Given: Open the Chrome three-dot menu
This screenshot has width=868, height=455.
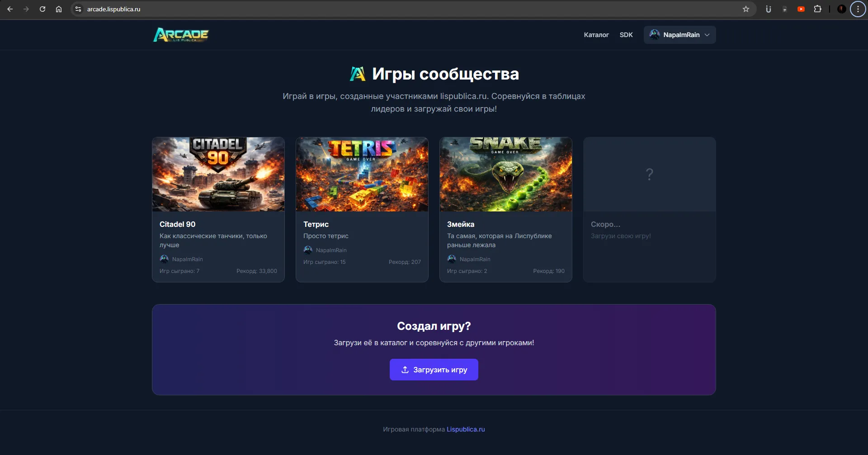Looking at the screenshot, I should (858, 9).
